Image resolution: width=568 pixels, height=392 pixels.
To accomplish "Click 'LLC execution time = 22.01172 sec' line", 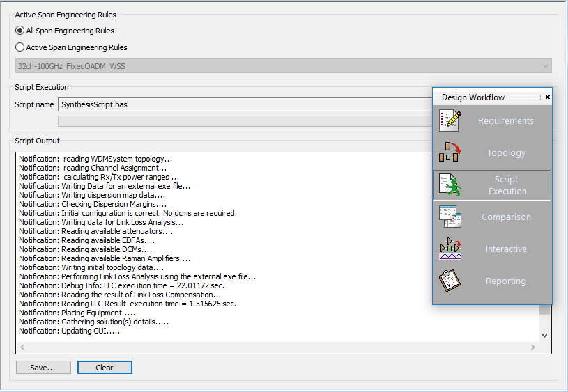I will (x=122, y=285).
